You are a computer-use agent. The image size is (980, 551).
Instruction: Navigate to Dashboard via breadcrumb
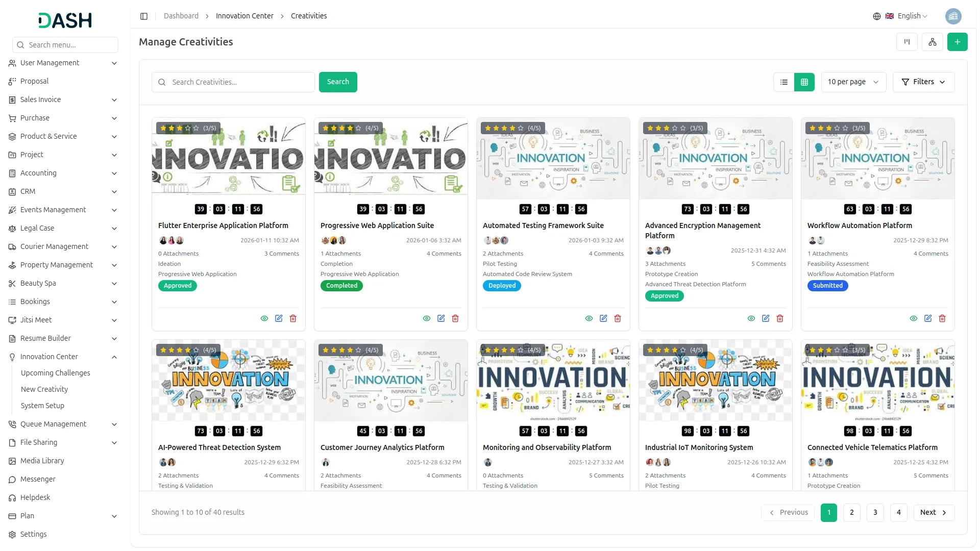coord(181,16)
